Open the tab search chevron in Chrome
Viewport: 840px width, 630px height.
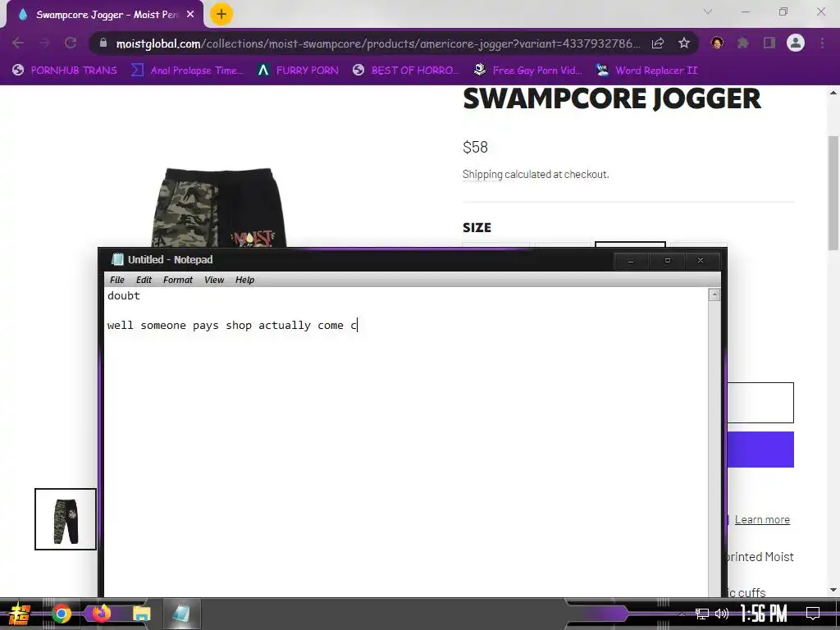point(708,11)
